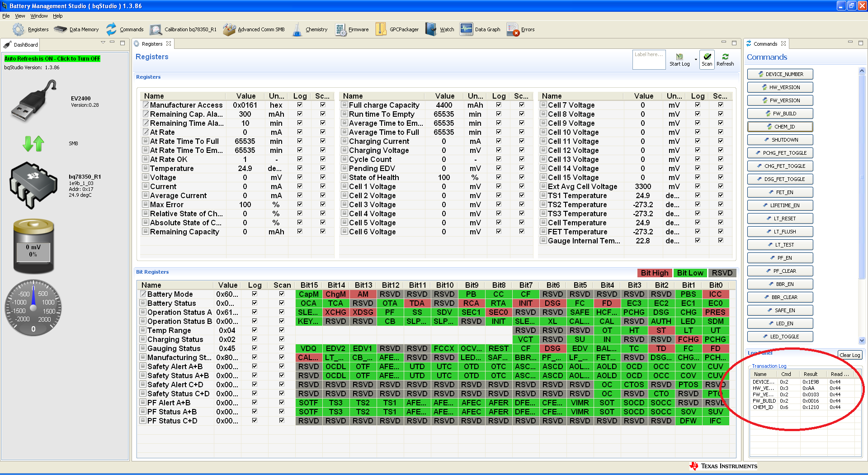
Task: Send the SHUTDOWN command
Action: point(780,140)
